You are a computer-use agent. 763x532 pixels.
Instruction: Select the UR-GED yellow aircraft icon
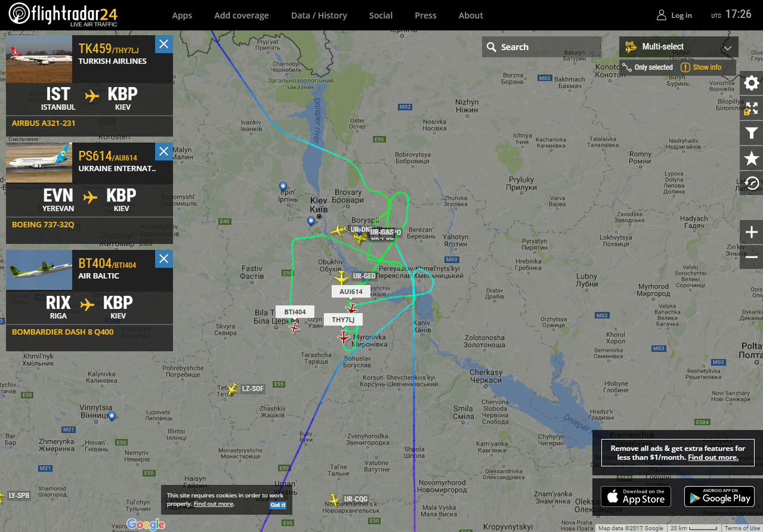(341, 277)
